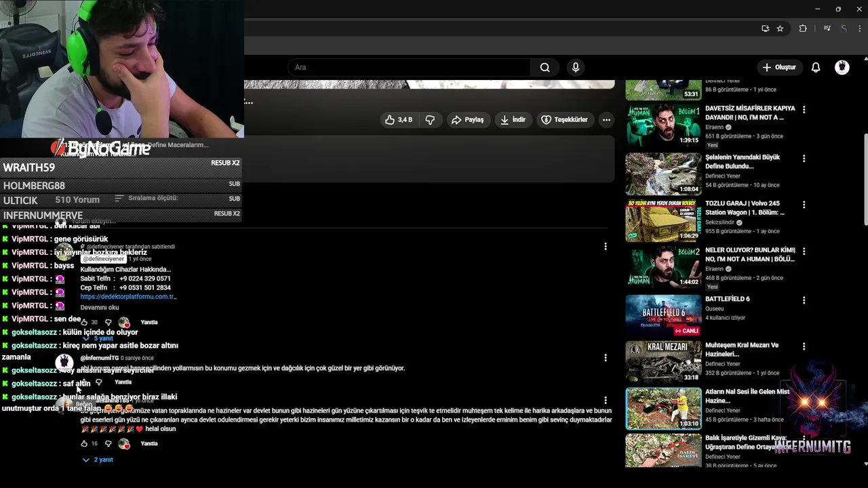Screen dimensions: 868x488
Task: Like the comment with 16 likes
Action: pyautogui.click(x=84, y=443)
